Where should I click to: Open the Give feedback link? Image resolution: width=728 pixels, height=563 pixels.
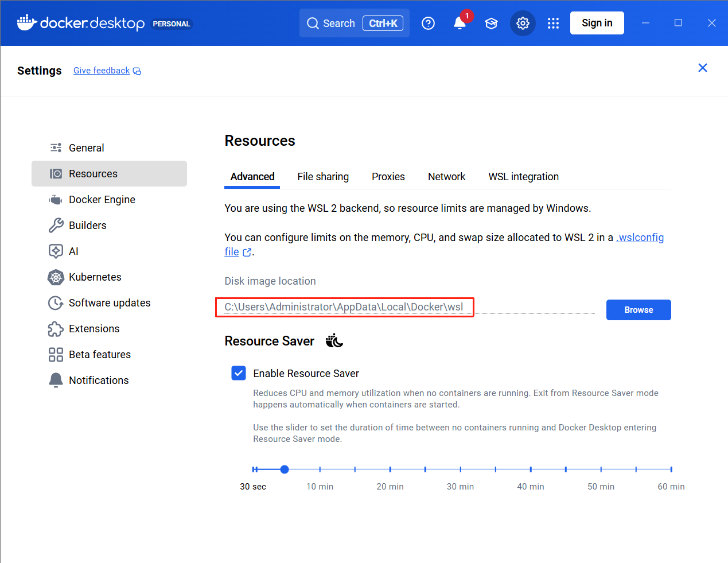[x=102, y=71]
